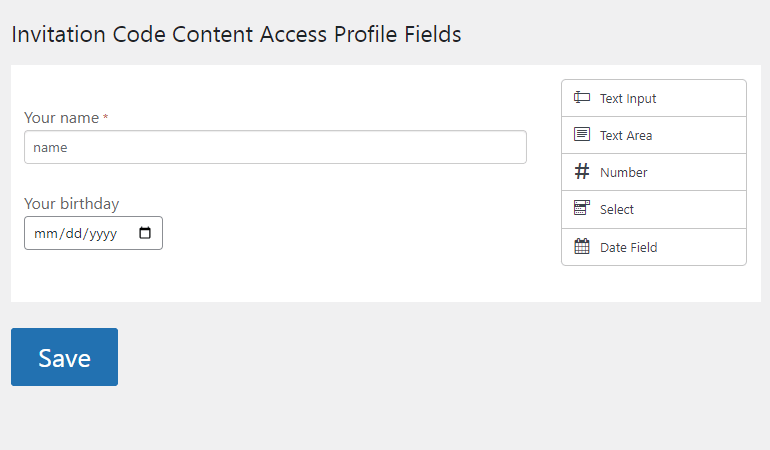Choose the Select field label
Image resolution: width=770 pixels, height=450 pixels.
coord(617,209)
